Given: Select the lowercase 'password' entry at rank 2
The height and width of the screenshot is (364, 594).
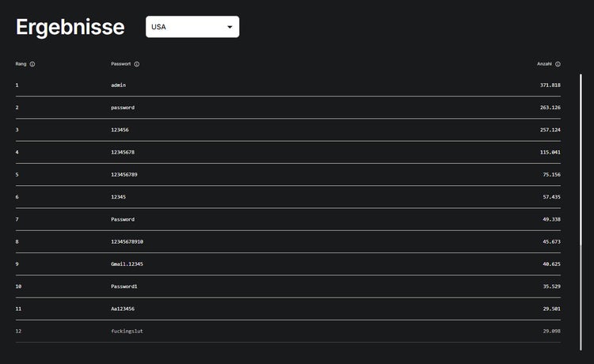Looking at the screenshot, I should (x=123, y=108).
